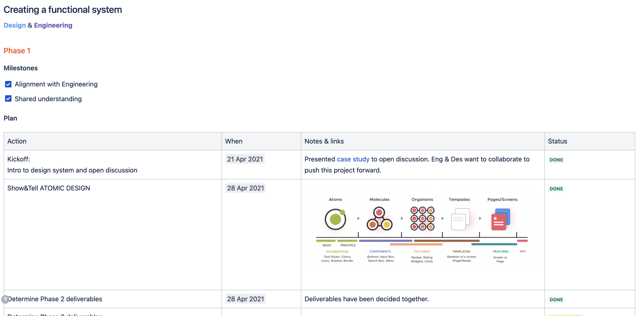Screen dimensions: 644x316
Task: Toggle the Shared understanding checkbox
Action: tap(8, 98)
